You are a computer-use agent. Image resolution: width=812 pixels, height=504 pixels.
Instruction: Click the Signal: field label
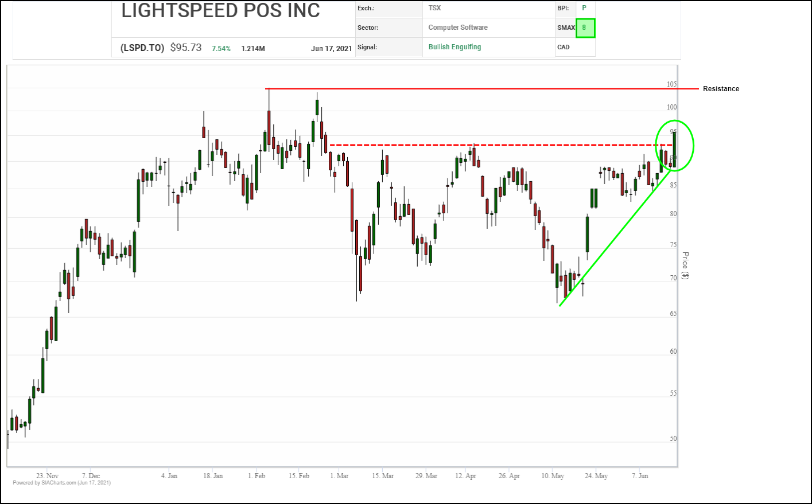click(367, 47)
